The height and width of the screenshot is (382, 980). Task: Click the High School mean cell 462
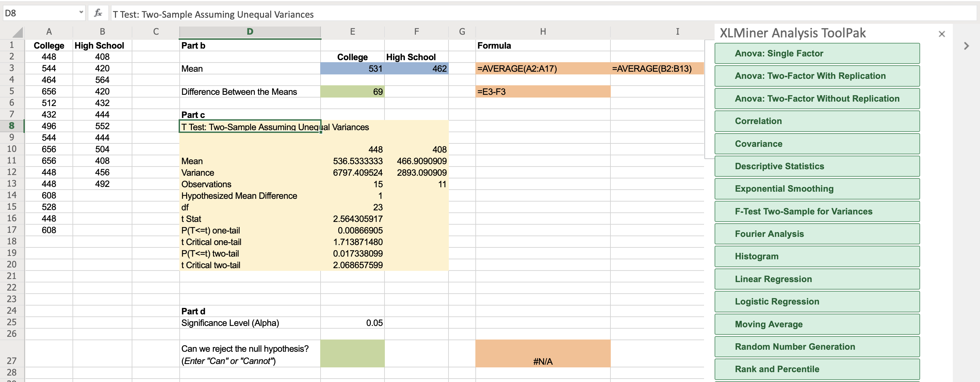pyautogui.click(x=416, y=68)
